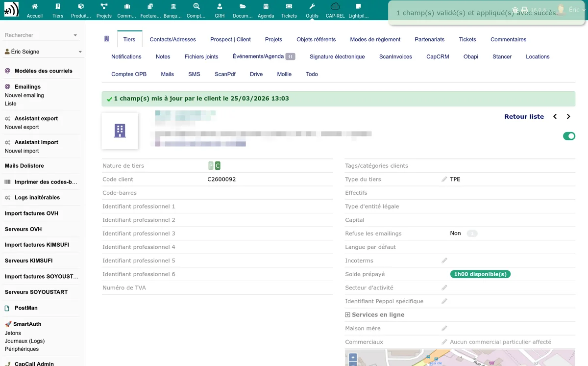This screenshot has height=366, width=588.
Task: Edit Identifiant Peppol spécifique pencil icon
Action: [x=444, y=302]
